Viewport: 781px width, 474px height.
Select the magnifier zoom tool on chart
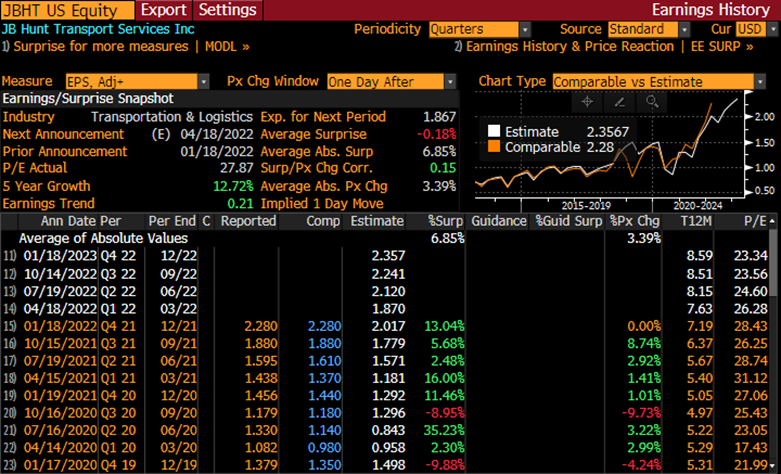point(651,102)
